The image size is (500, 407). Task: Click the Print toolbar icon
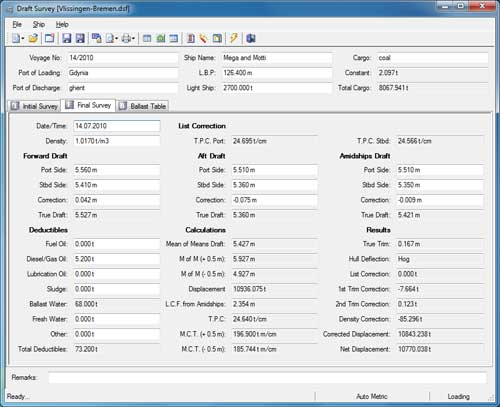tap(126, 38)
